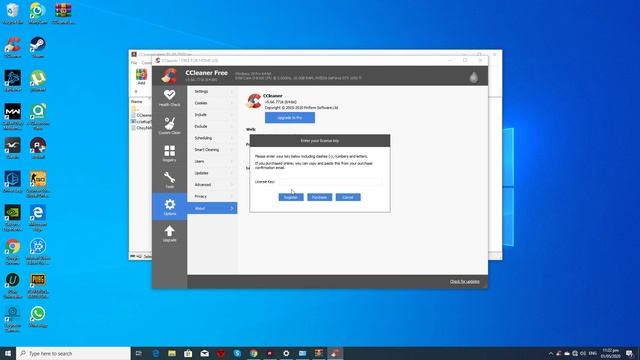Click Type here to search box
Image resolution: width=640 pixels, height=360 pixels.
[x=73, y=353]
